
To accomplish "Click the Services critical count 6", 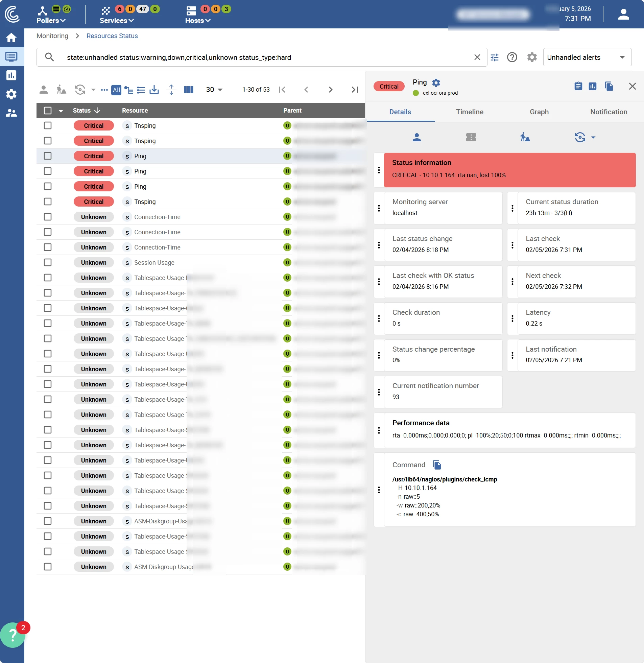I will pos(120,9).
